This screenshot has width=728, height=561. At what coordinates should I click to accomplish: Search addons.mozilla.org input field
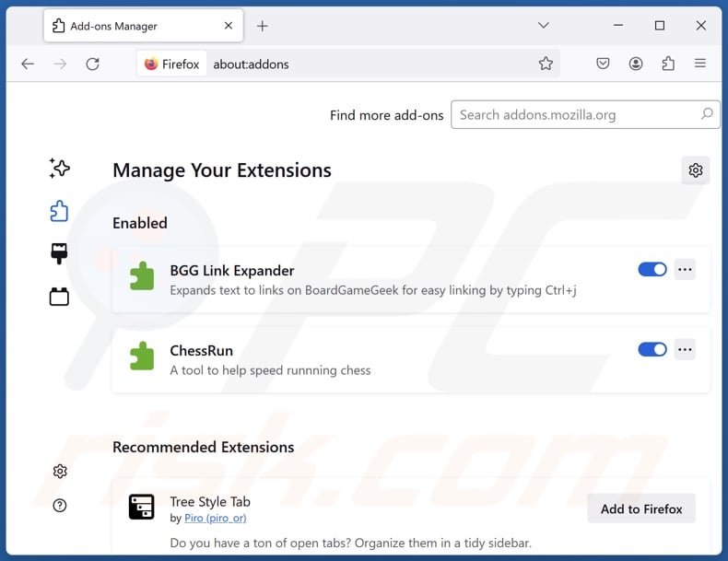pos(576,114)
